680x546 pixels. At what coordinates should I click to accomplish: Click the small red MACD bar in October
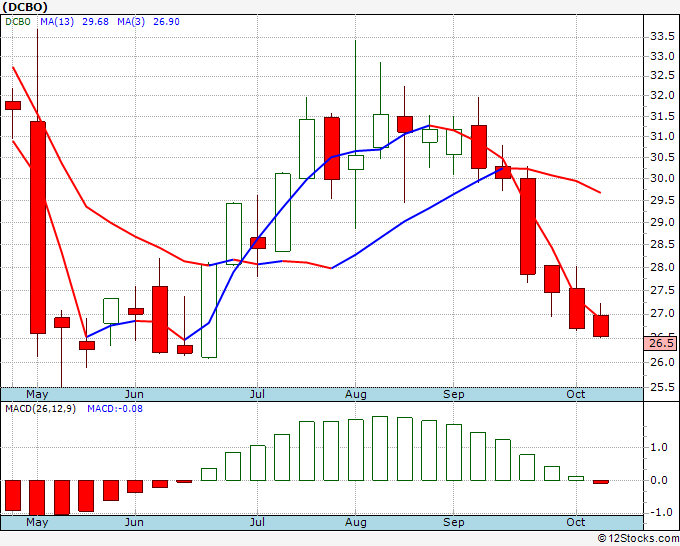point(601,482)
